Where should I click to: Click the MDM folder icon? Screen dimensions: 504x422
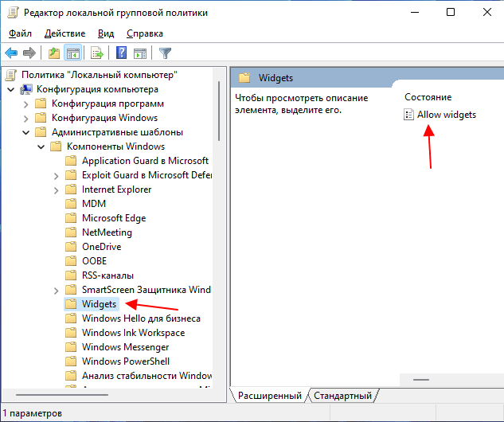[x=71, y=204]
